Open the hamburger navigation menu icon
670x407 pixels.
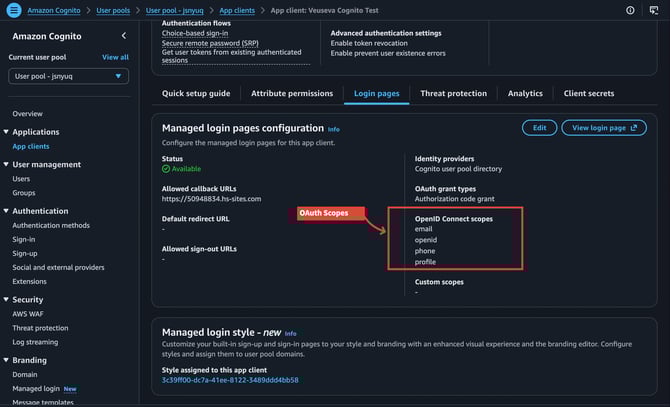(14, 10)
